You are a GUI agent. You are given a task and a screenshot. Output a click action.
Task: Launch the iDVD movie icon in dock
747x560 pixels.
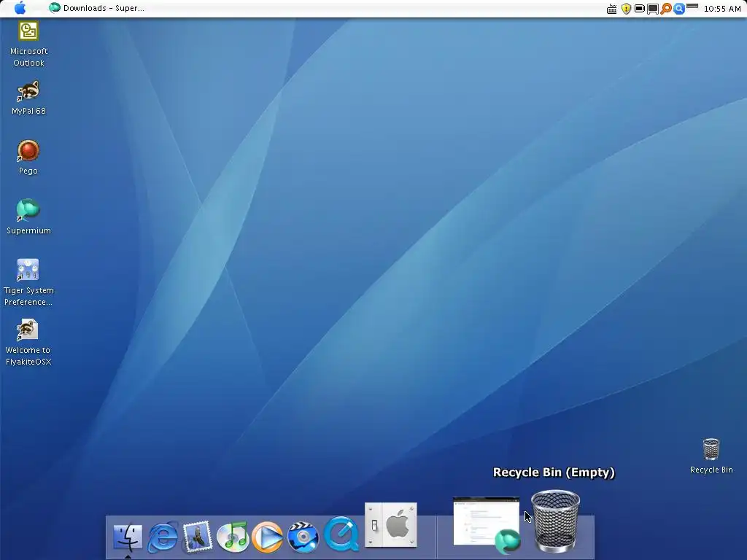(x=303, y=537)
